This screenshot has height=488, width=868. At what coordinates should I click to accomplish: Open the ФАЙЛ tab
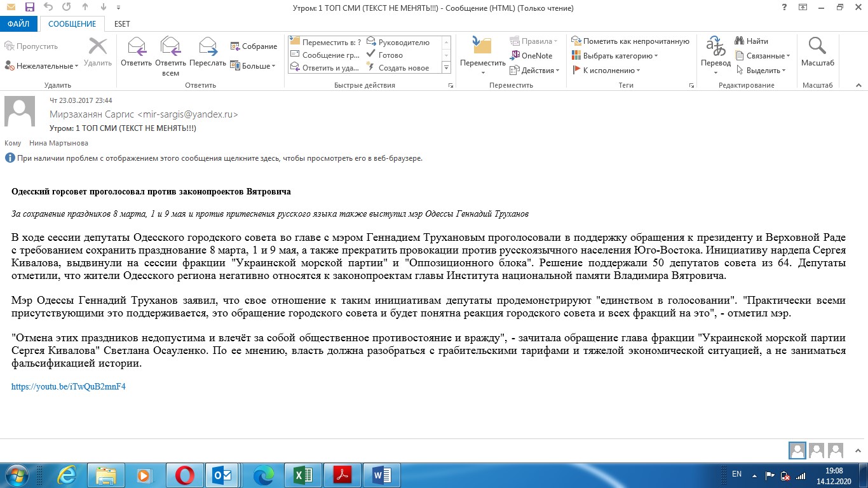[x=18, y=24]
